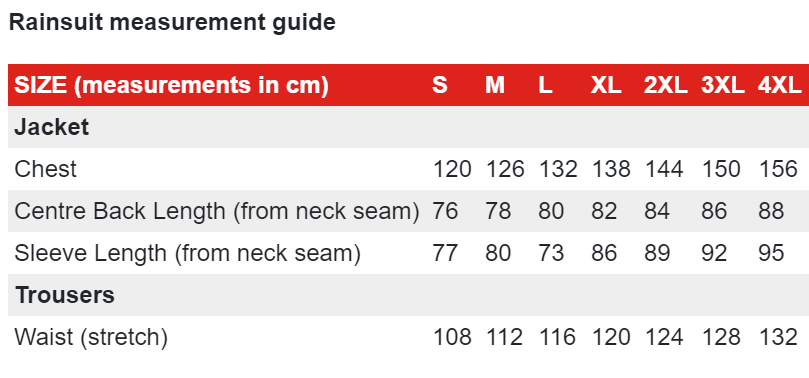The image size is (809, 378).
Task: Select centre back length value 82
Action: click(604, 211)
